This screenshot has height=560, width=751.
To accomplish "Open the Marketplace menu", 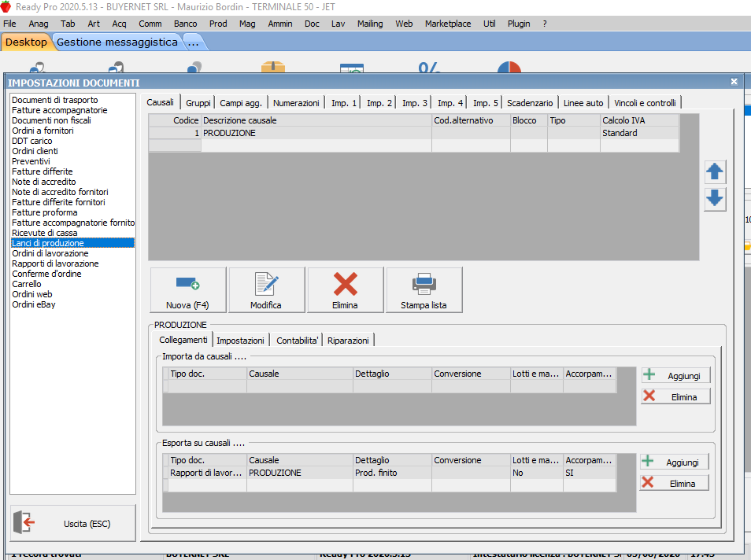I will point(448,24).
